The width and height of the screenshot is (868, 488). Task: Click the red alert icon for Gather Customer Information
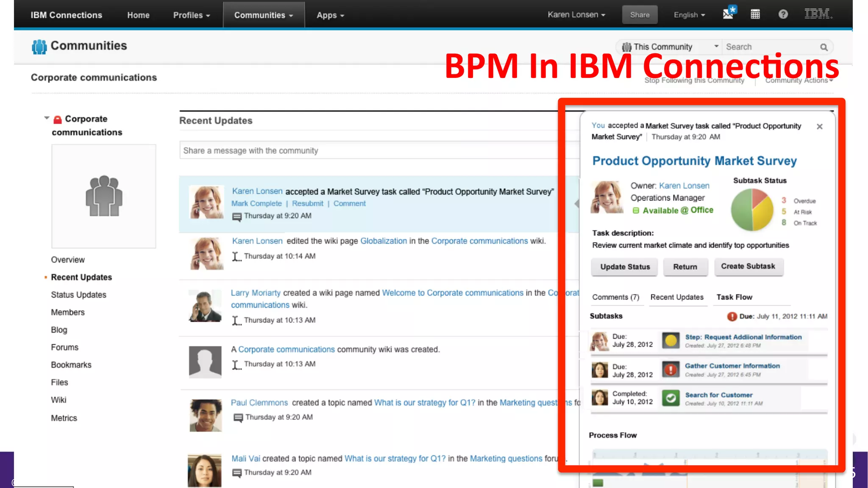(670, 370)
